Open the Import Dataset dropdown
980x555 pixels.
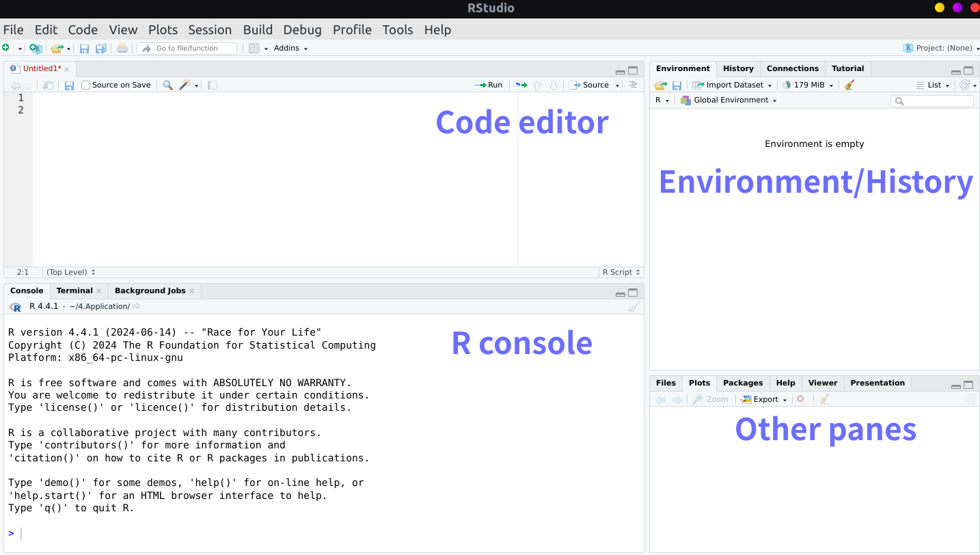(732, 85)
